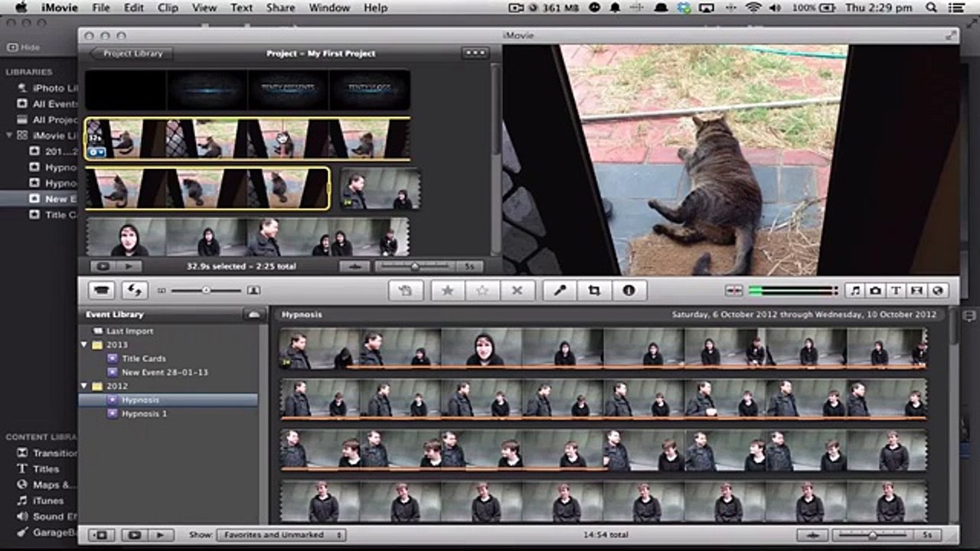Image resolution: width=980 pixels, height=551 pixels.
Task: Open the File menu
Action: (100, 8)
